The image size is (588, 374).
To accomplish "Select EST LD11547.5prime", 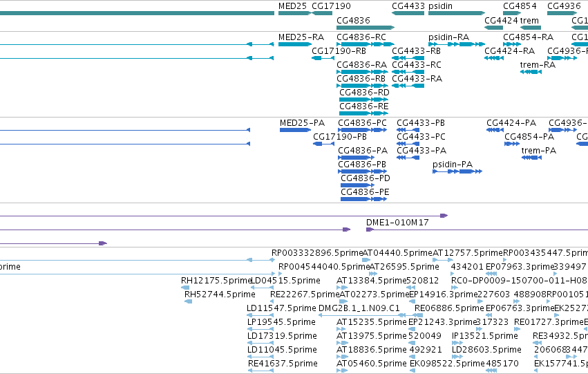I will click(260, 315).
